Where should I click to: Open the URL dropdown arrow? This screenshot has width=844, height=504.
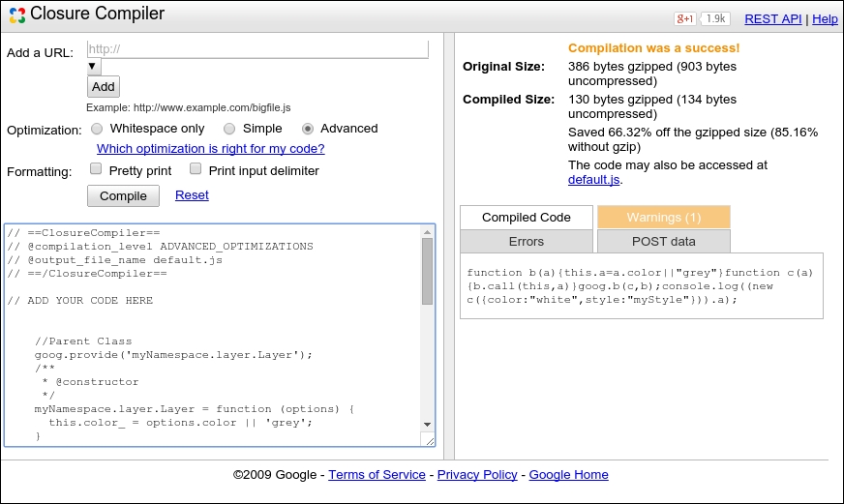click(94, 67)
